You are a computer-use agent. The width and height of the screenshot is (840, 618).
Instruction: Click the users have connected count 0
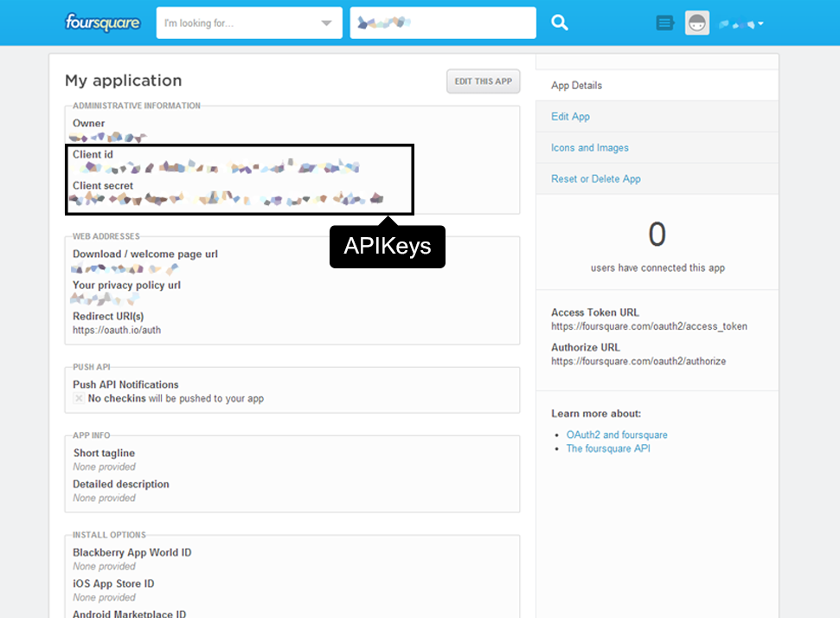point(657,235)
